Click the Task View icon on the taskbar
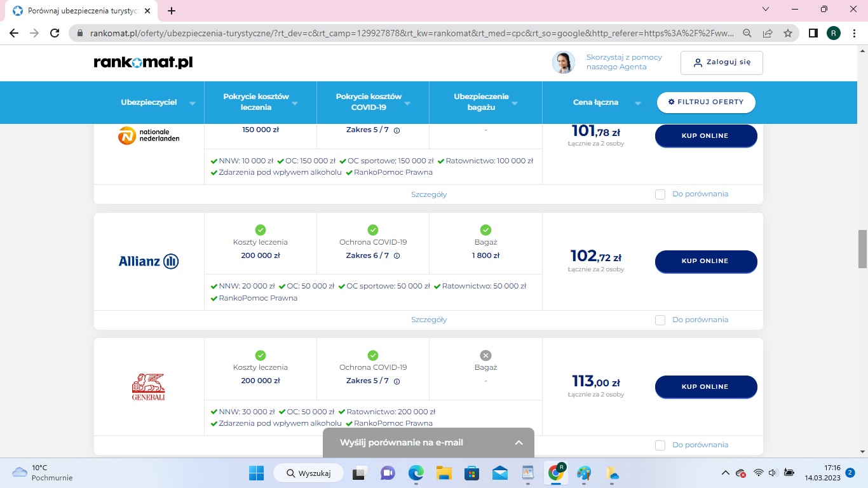868x488 pixels. 360,473
